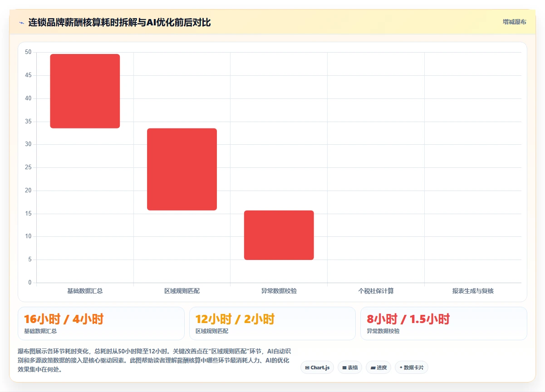Screen dimensions: 545x392
Task: Click the y-axis value 35
Action: [28, 122]
